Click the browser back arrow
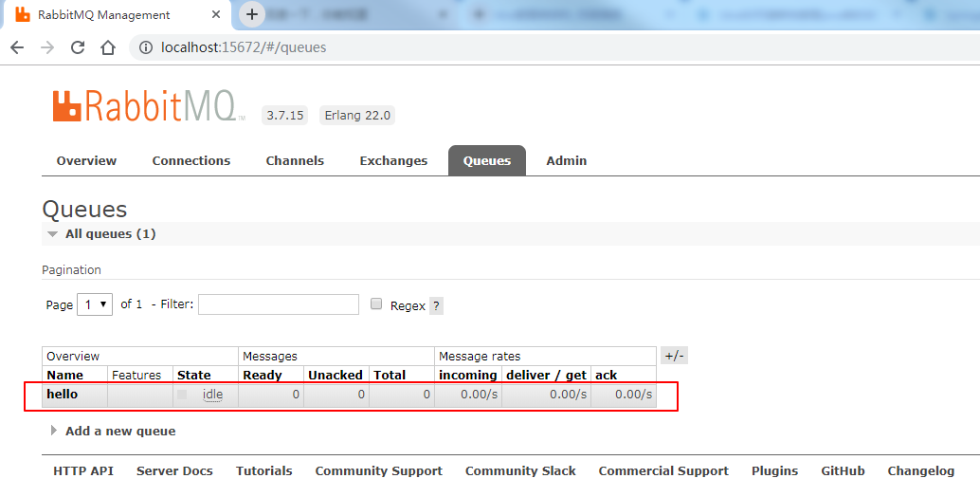Image resolution: width=980 pixels, height=497 pixels. (17, 47)
